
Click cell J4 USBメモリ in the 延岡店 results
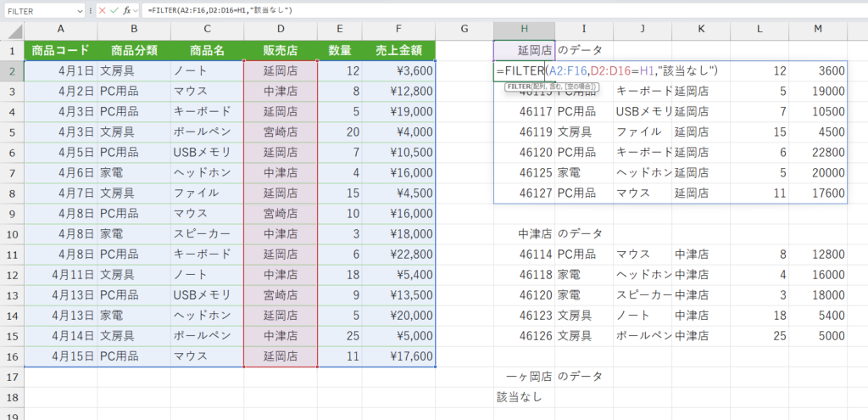tap(643, 111)
